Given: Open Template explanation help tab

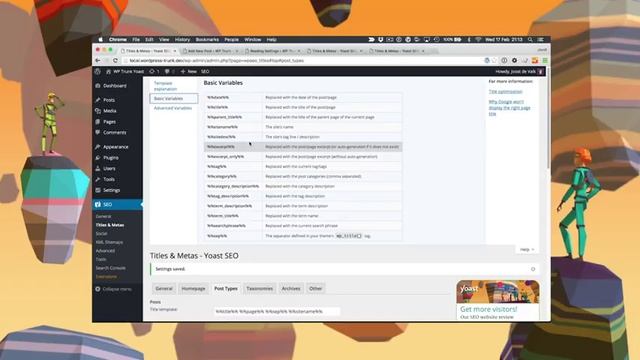Looking at the screenshot, I should [165, 86].
